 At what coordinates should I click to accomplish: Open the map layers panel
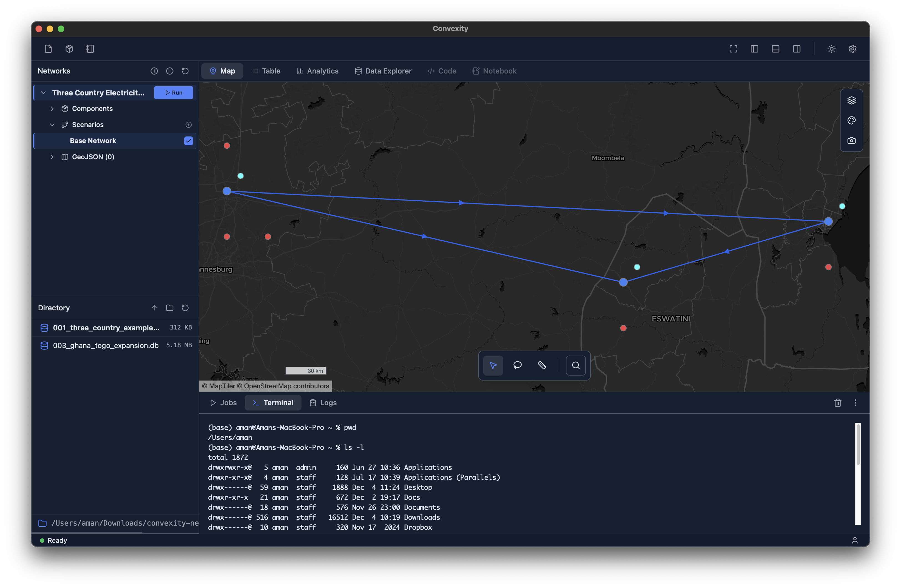click(x=851, y=100)
